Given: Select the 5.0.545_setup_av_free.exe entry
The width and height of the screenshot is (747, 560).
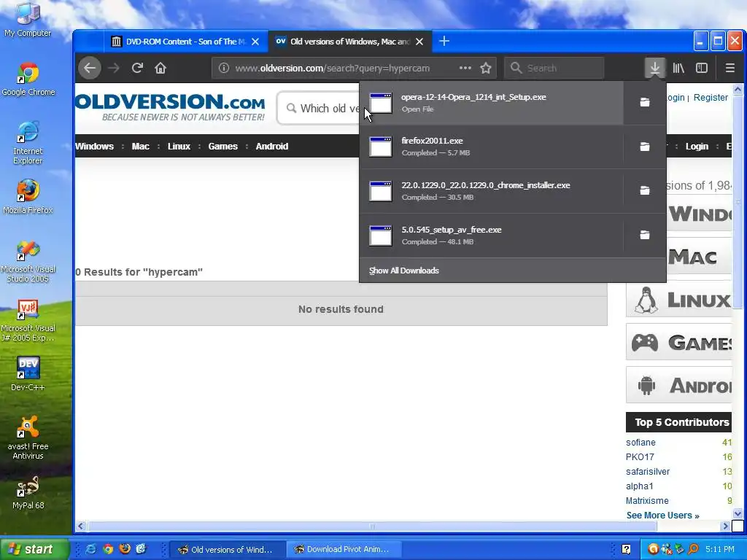Looking at the screenshot, I should coord(491,236).
